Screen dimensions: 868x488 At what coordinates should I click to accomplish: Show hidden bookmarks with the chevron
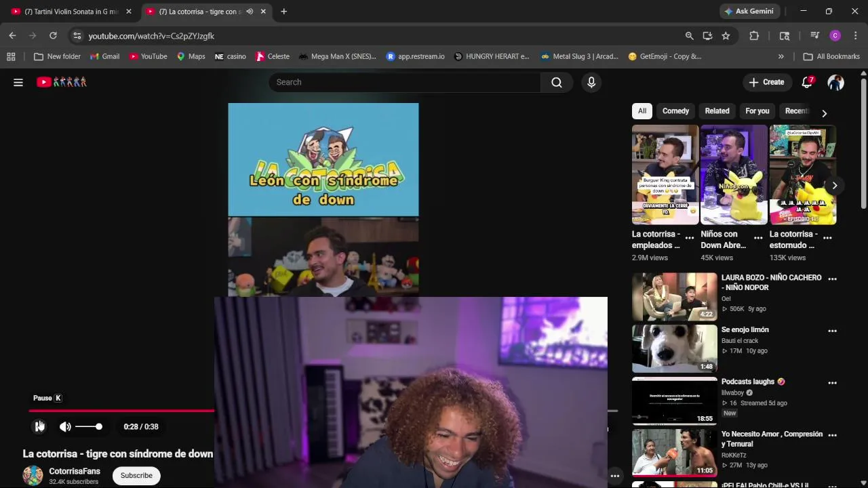[x=781, y=56]
